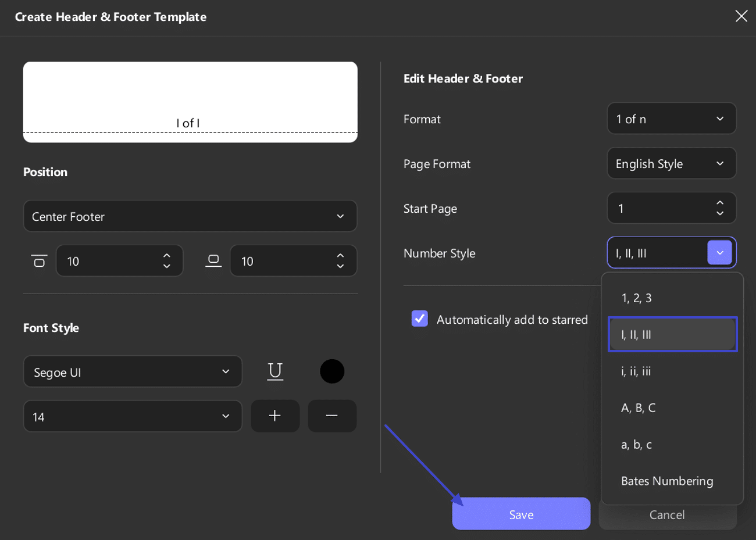756x540 pixels.
Task: Increase font size with plus button
Action: (275, 416)
